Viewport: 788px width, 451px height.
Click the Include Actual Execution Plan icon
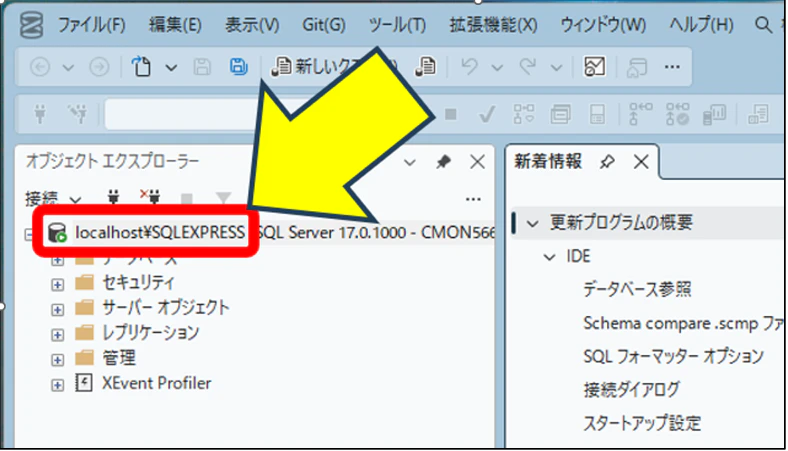pos(640,114)
